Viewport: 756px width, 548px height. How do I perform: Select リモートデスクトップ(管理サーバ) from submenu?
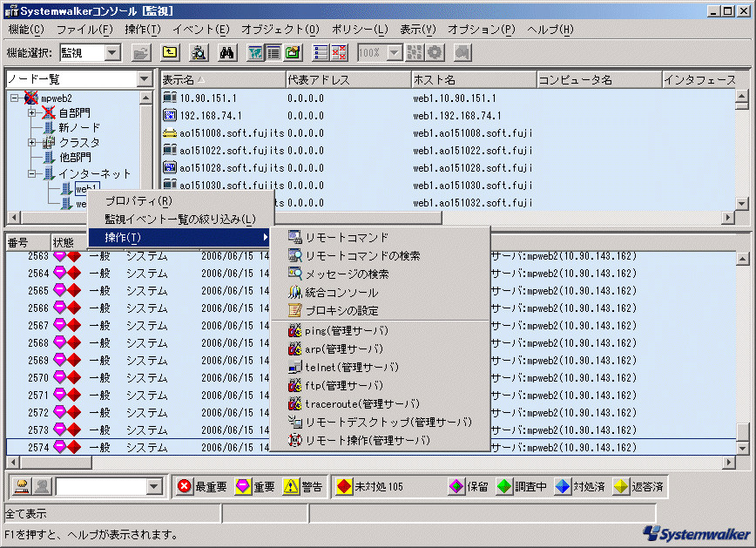pyautogui.click(x=381, y=422)
